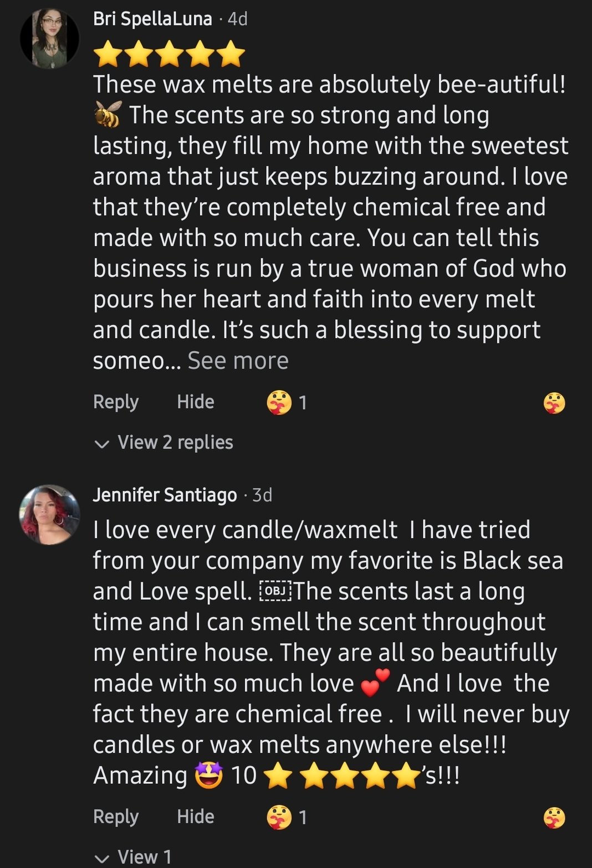This screenshot has height=868, width=592.
Task: Hide Bri SpellaLuna's review
Action: [x=195, y=402]
